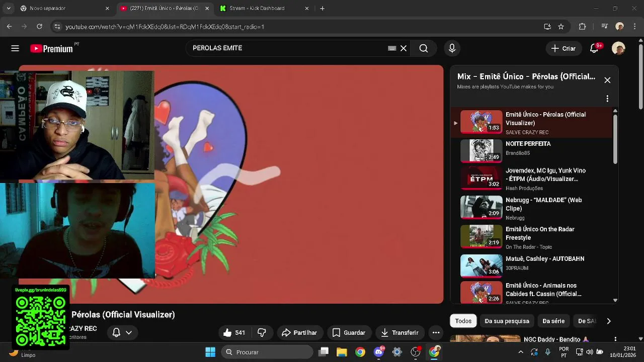Download video with Transferir button
644x362 pixels.
pos(400,332)
